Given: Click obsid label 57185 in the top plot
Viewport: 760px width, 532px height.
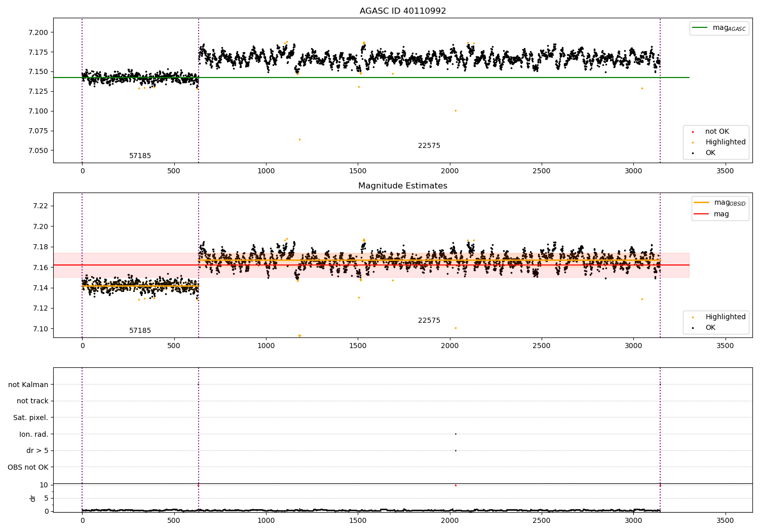Looking at the screenshot, I should click(140, 156).
